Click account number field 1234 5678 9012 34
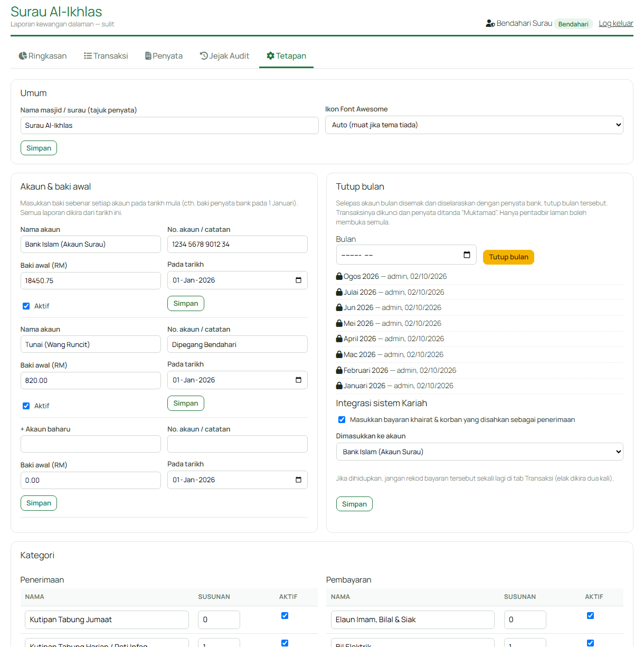The width and height of the screenshot is (644, 647). coord(238,244)
